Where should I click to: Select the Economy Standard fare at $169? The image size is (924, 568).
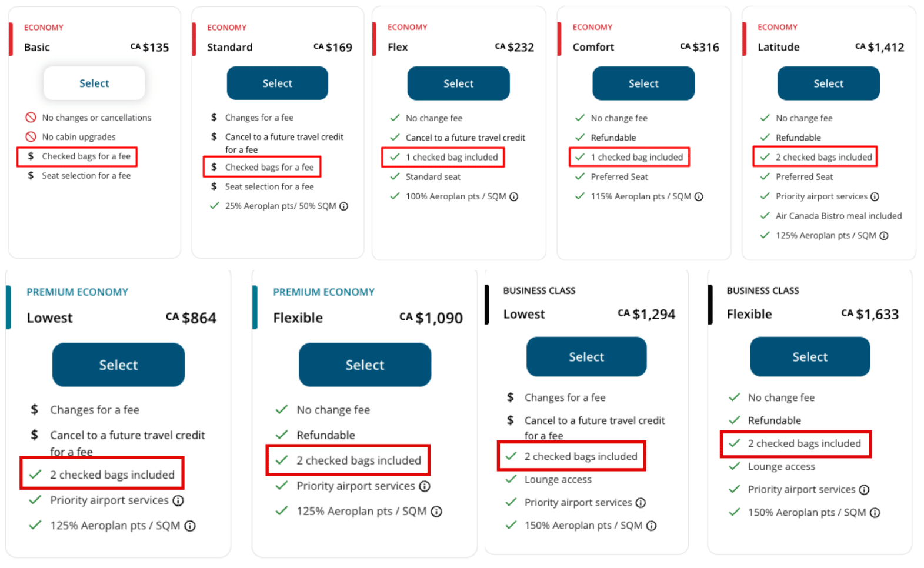tap(277, 83)
